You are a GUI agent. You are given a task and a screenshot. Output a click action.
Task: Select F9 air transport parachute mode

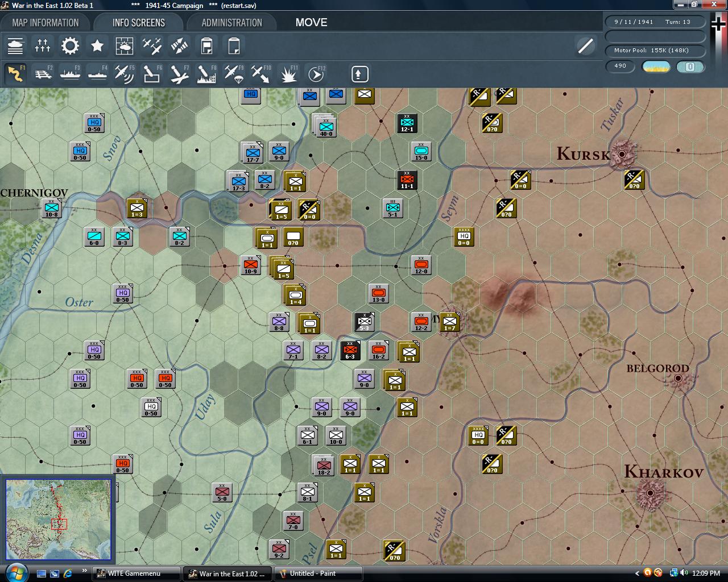pos(234,74)
